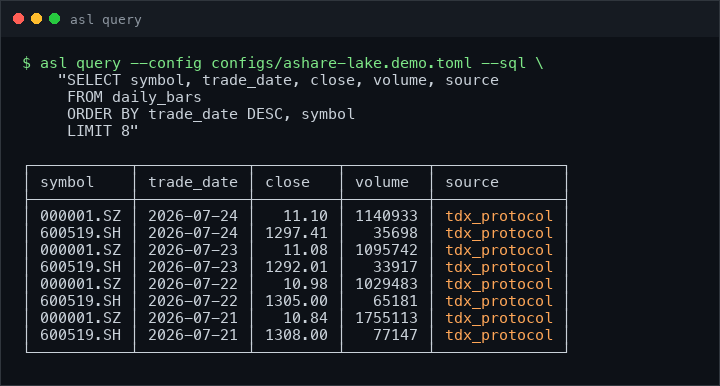Click the SELECT symbol, trade_date line

278,80
